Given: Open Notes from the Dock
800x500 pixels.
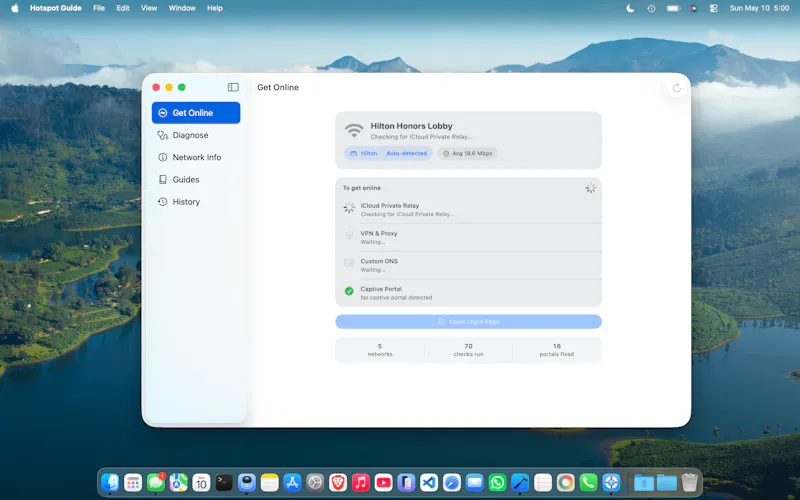Looking at the screenshot, I should [x=269, y=482].
